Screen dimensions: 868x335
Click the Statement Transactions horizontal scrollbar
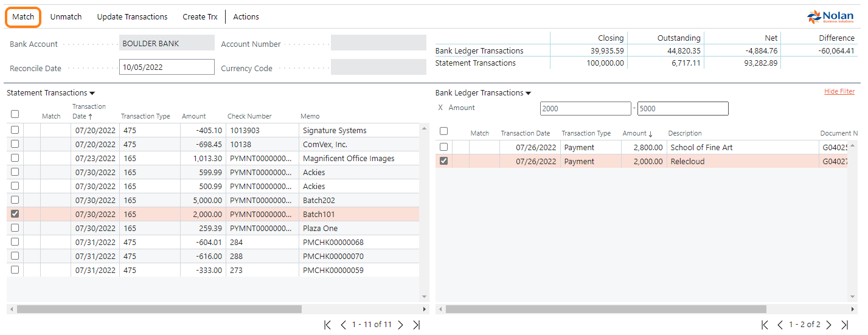pyautogui.click(x=159, y=309)
